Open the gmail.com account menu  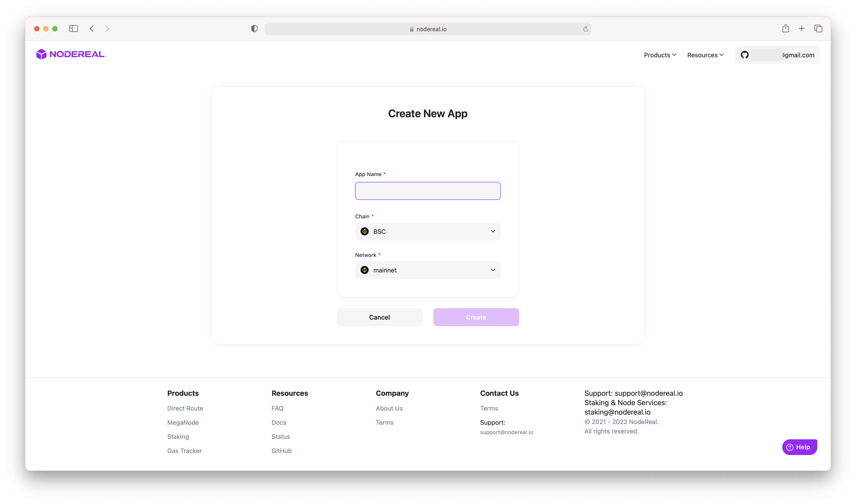[782, 55]
